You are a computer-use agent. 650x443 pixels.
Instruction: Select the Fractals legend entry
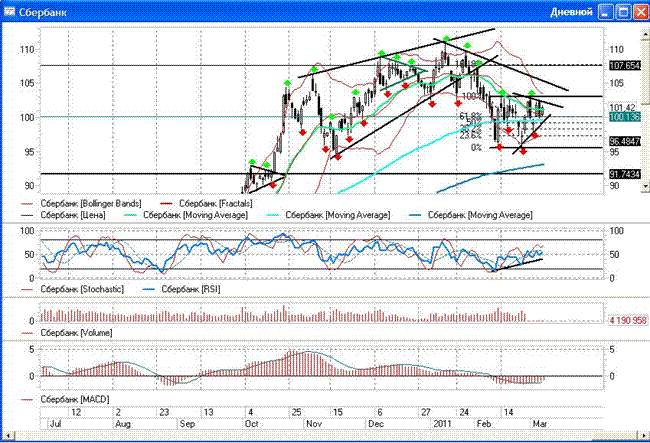pos(206,204)
